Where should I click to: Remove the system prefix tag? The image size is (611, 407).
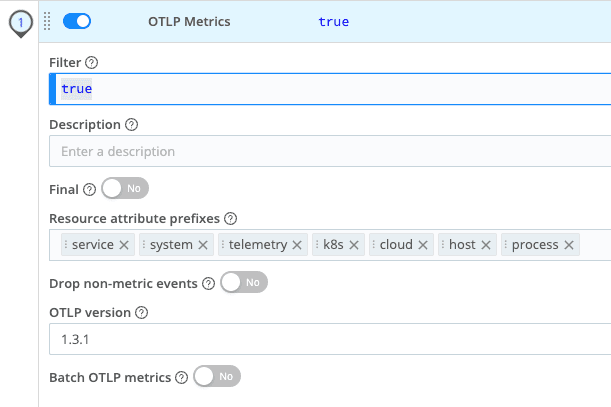pos(203,245)
